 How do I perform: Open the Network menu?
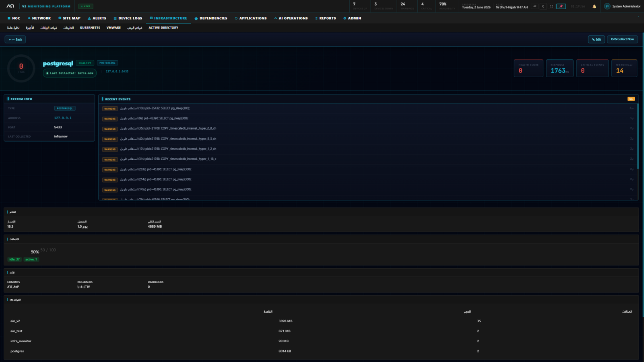point(39,18)
